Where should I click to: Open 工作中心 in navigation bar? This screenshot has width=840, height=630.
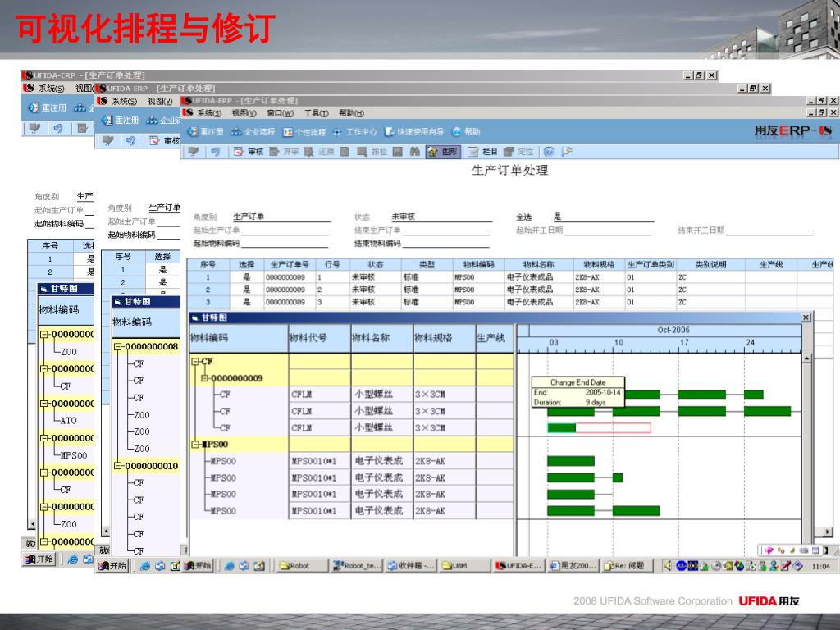(x=355, y=132)
